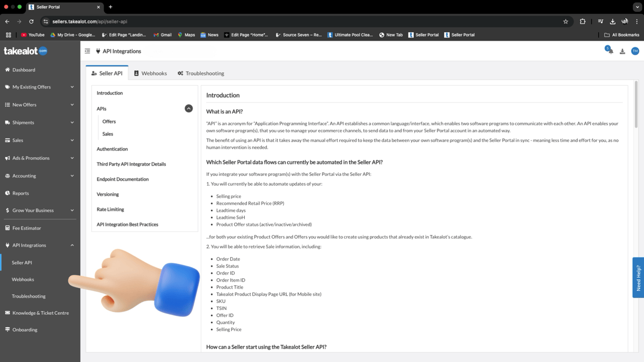This screenshot has height=362, width=644.
Task: Open the Source Seven bookmark
Action: pos(298,35)
